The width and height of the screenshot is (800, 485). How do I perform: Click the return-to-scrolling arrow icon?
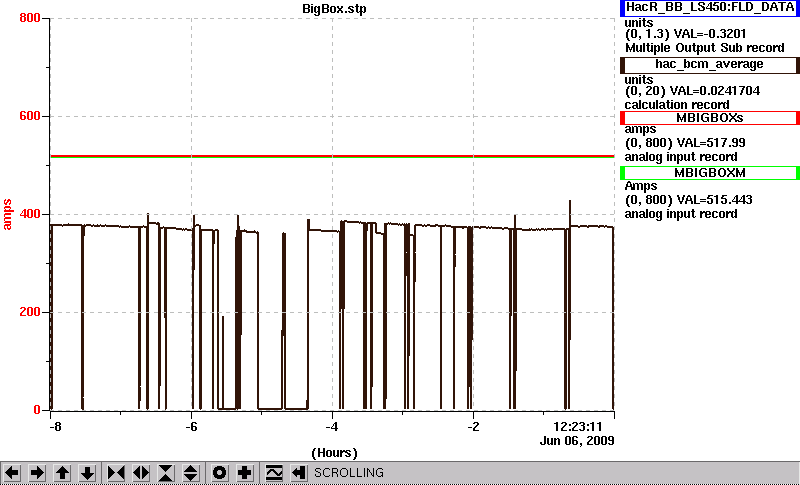coord(298,473)
